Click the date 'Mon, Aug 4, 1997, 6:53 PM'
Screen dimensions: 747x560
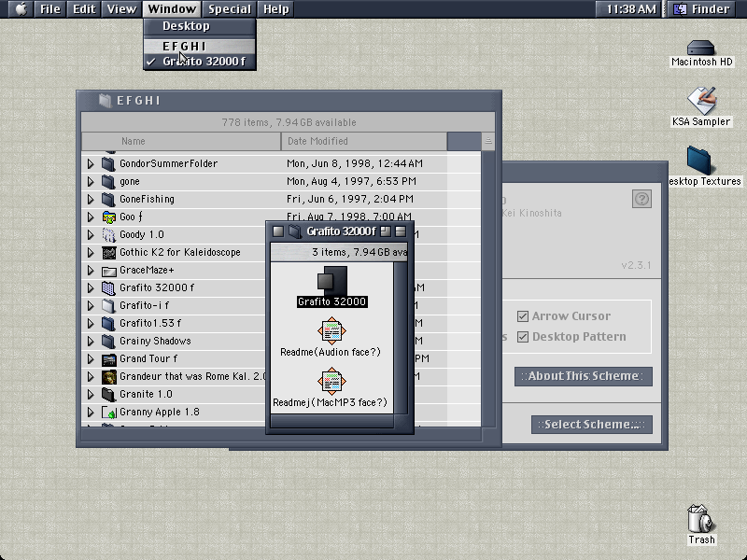point(351,181)
